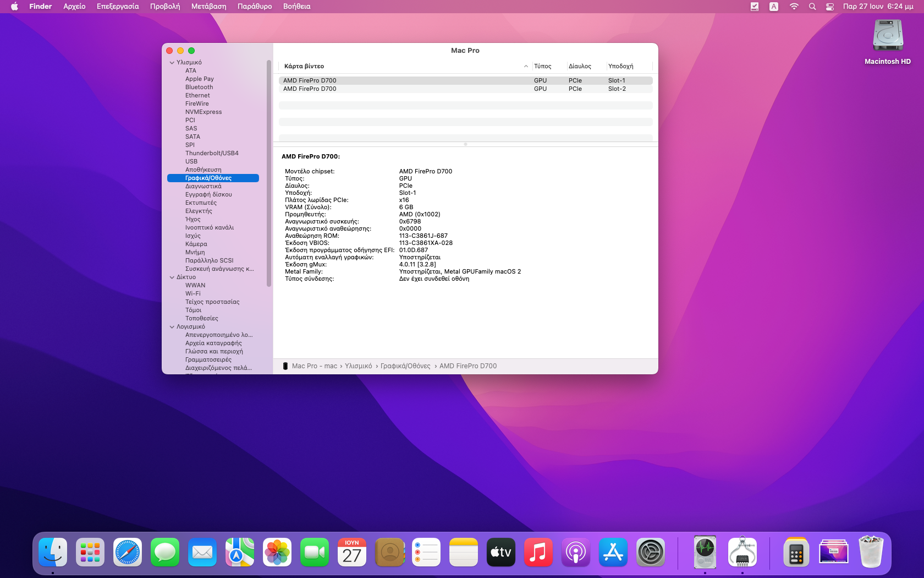The image size is (924, 578).
Task: Open the Finder menu
Action: click(41, 7)
